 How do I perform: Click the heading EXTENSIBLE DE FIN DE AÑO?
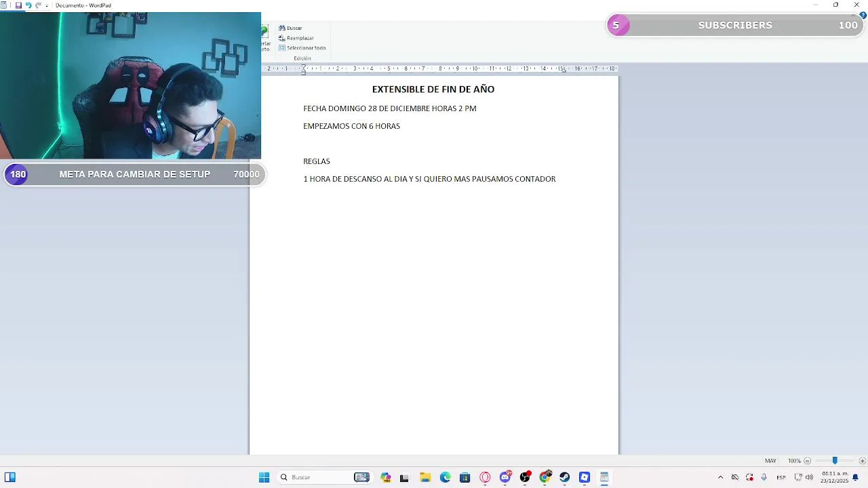coord(433,89)
